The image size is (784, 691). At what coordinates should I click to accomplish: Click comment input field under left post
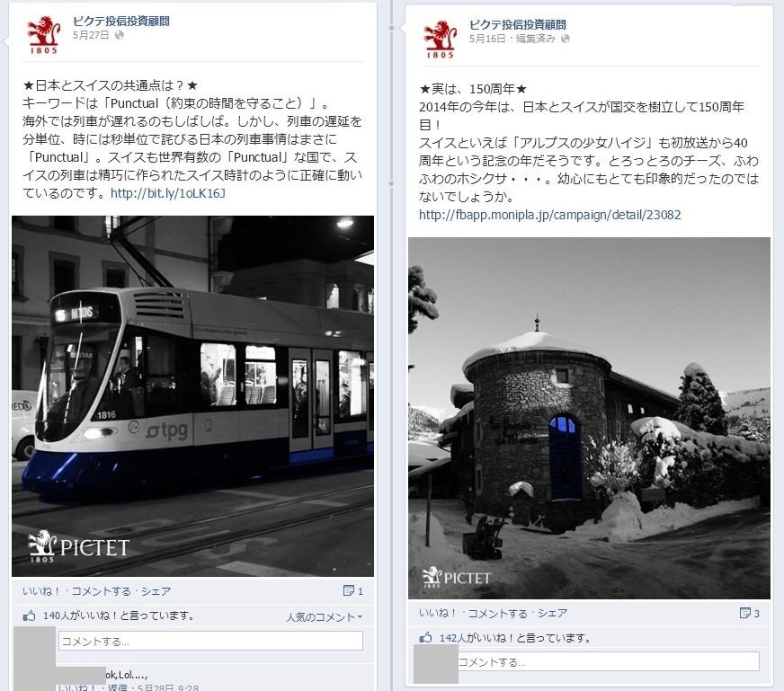click(210, 641)
